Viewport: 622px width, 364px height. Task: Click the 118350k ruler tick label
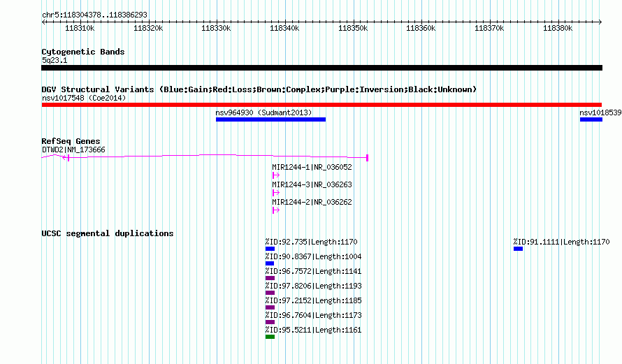pos(353,28)
